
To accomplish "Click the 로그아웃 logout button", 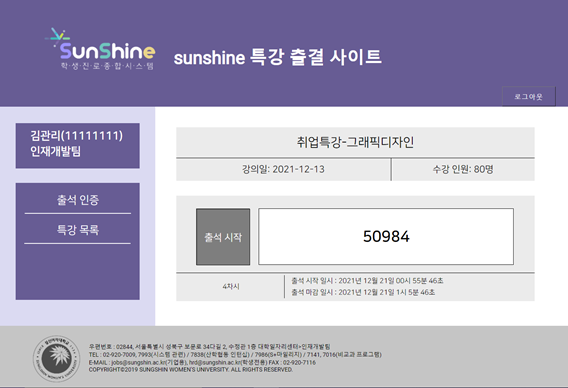I will 529,96.
